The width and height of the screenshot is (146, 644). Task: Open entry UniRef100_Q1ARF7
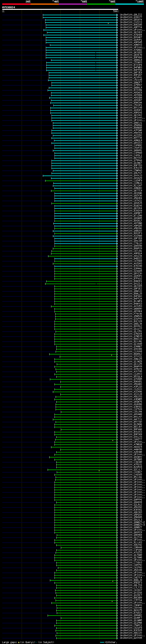pyautogui.click(x=131, y=618)
